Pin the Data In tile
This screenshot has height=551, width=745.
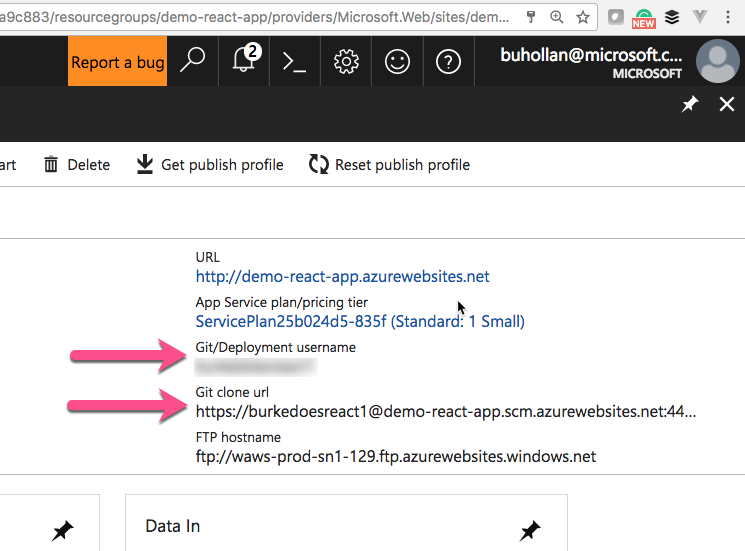click(x=531, y=530)
